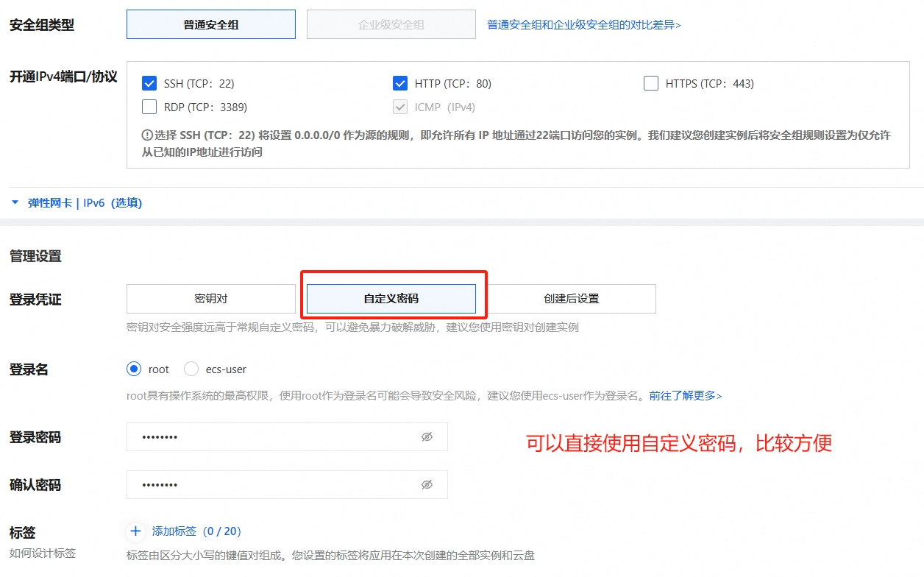This screenshot has height=577, width=924.
Task: Enable HTTPS (TCP: 443) checkbox
Action: click(650, 83)
